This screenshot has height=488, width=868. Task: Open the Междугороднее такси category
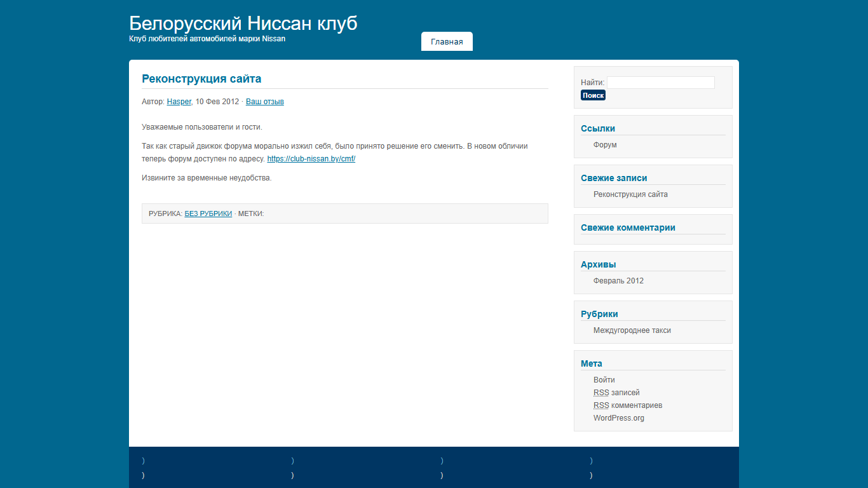pyautogui.click(x=632, y=330)
